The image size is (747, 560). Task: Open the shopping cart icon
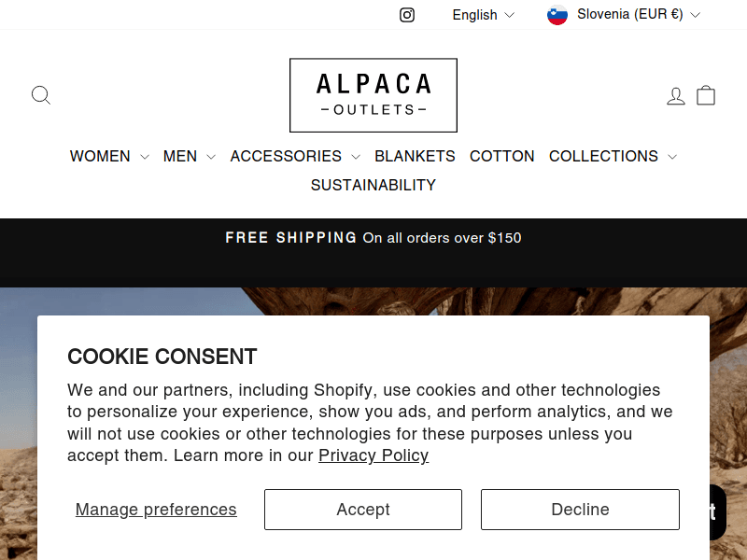[x=706, y=94]
